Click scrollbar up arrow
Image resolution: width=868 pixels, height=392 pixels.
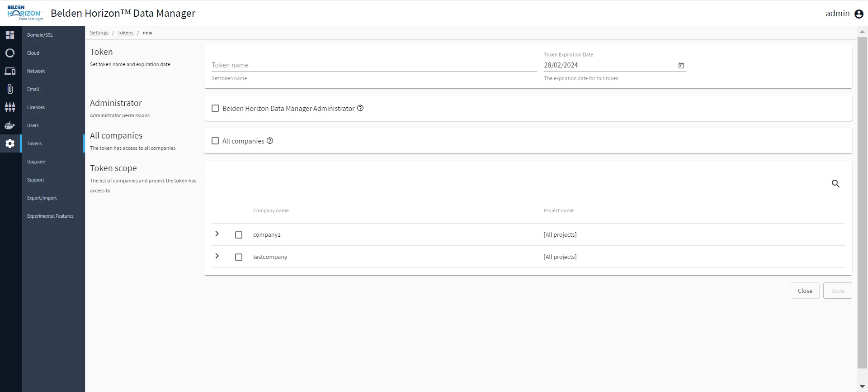pos(862,32)
